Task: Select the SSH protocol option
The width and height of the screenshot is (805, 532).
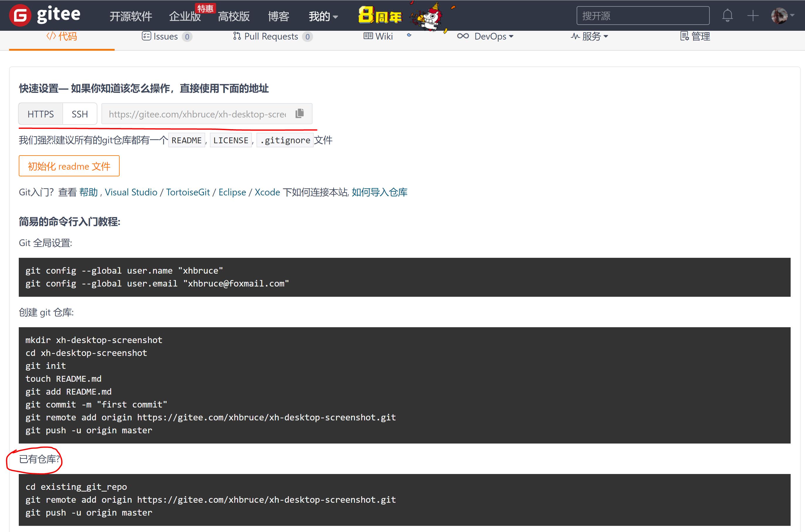Action: [x=80, y=114]
